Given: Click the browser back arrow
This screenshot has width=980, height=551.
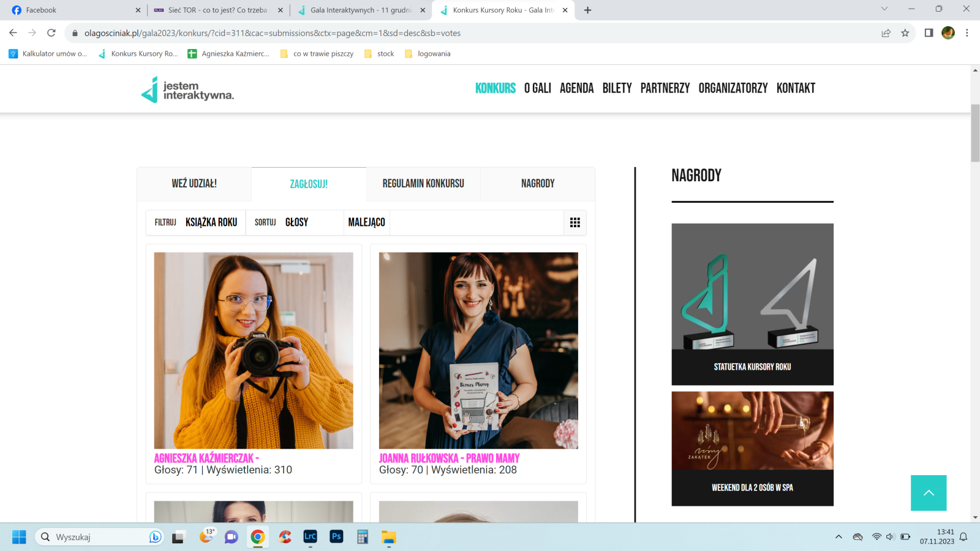Looking at the screenshot, I should pos(12,33).
